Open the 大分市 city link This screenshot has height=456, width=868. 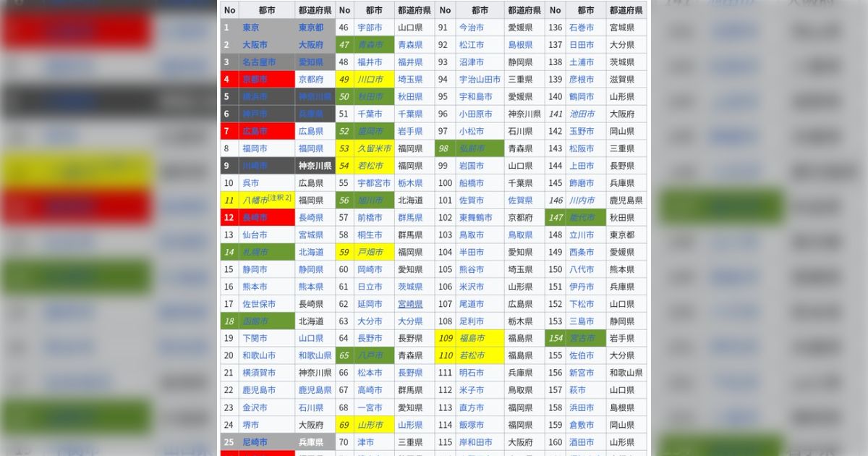tap(370, 321)
